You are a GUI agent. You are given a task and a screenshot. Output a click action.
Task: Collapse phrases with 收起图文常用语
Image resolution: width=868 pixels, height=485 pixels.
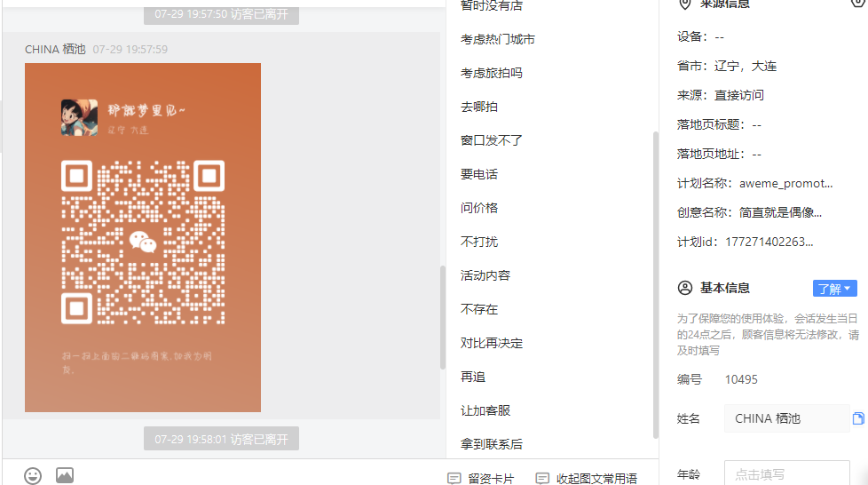(587, 479)
